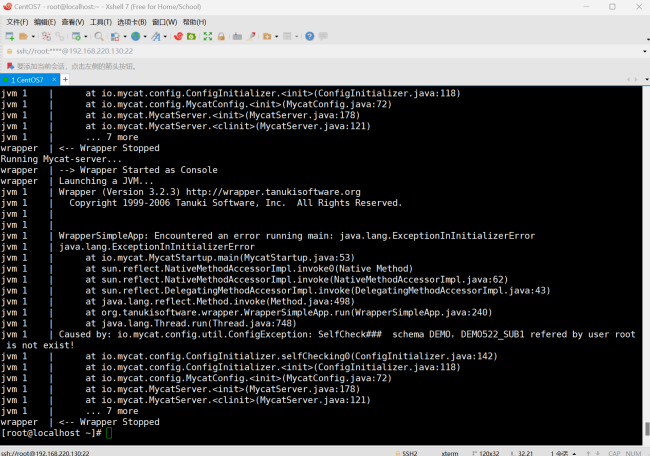Expand the session Properties dropdown arrow

(86, 36)
